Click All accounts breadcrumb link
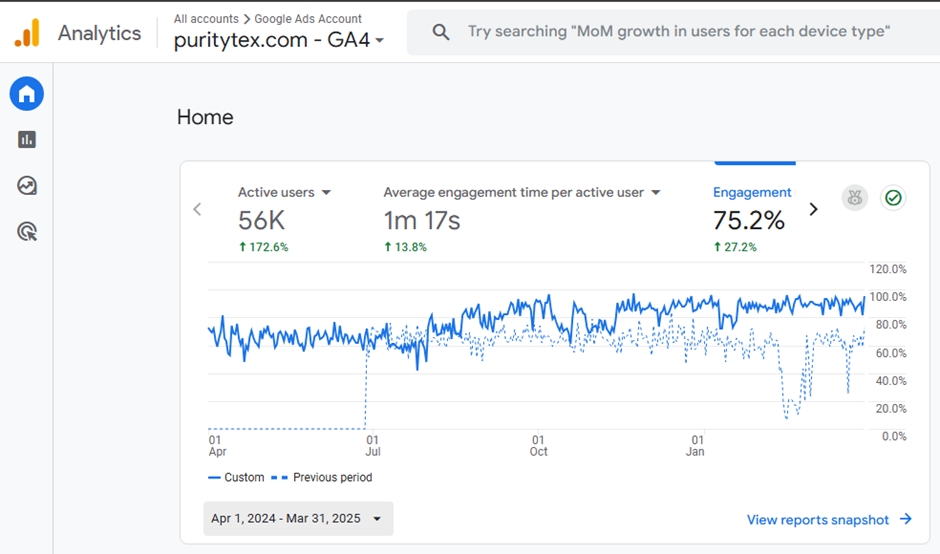The image size is (940, 554). pos(206,18)
